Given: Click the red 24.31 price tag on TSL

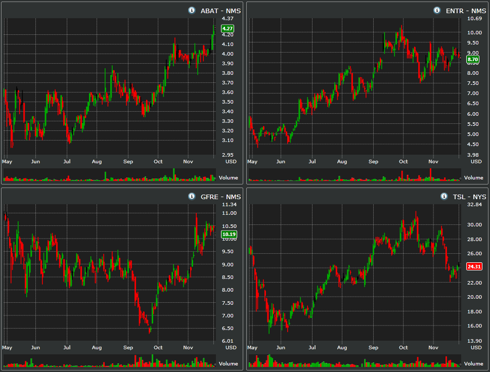Looking at the screenshot, I should point(474,266).
